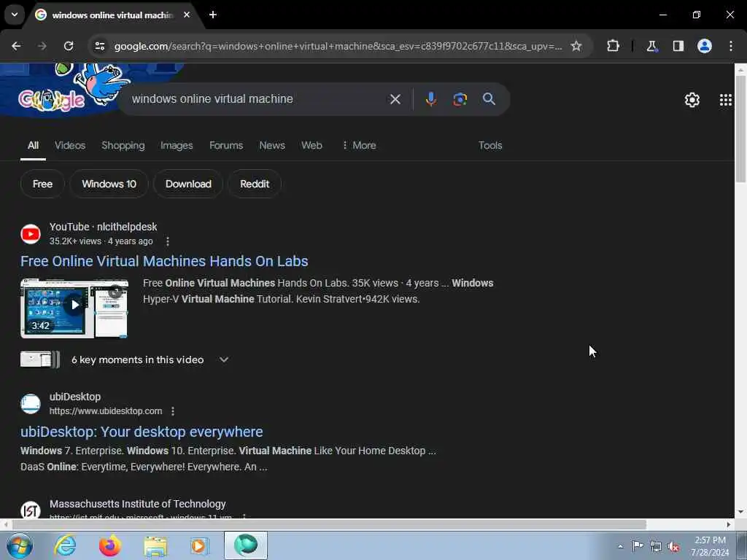Viewport: 747px width, 560px height.
Task: Click the scroll right arrow
Action: point(729,524)
